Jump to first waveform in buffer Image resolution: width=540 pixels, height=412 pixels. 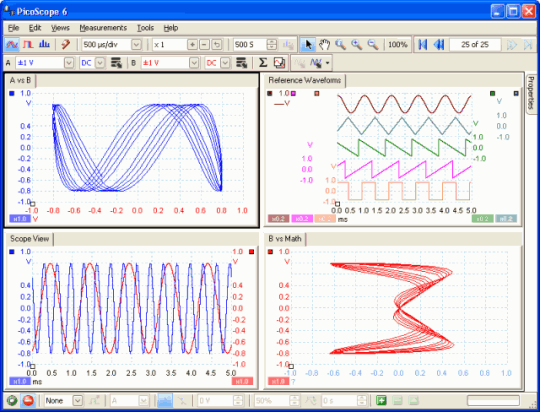[x=422, y=44]
